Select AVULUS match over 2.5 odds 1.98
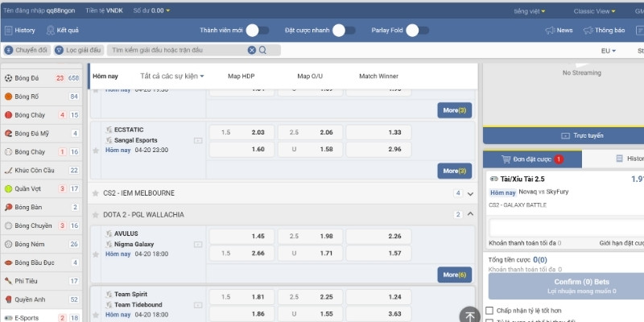The width and height of the screenshot is (644, 322). tap(310, 236)
